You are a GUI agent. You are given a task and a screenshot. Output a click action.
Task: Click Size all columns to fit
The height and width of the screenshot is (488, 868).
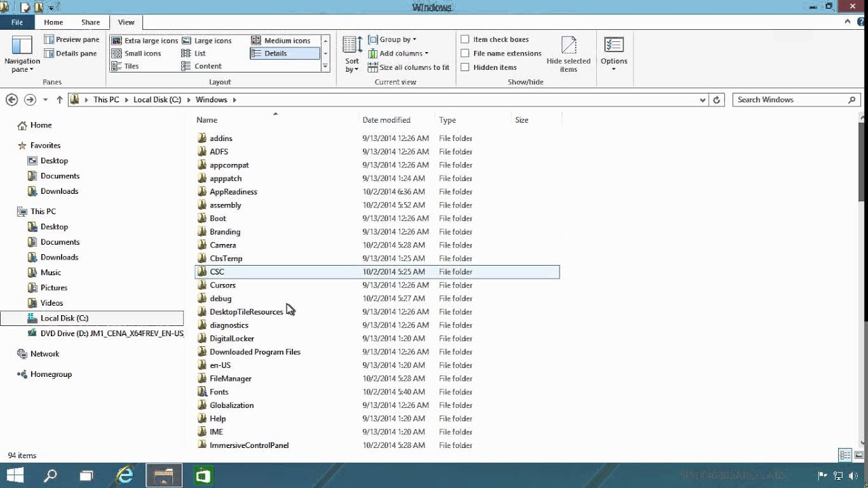click(x=409, y=68)
